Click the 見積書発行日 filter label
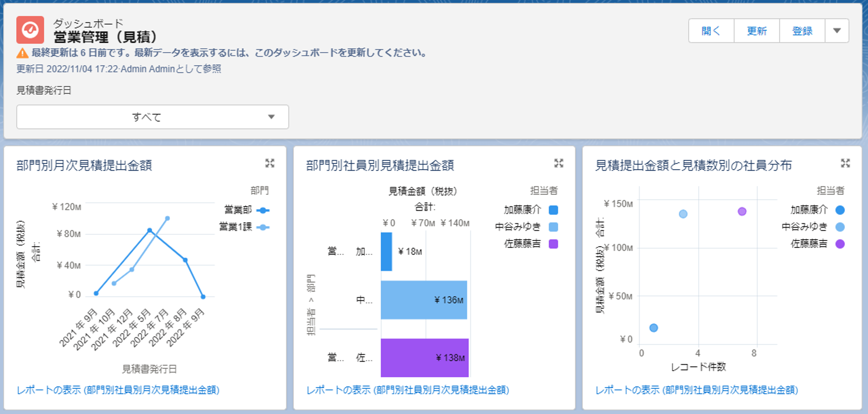 click(44, 91)
